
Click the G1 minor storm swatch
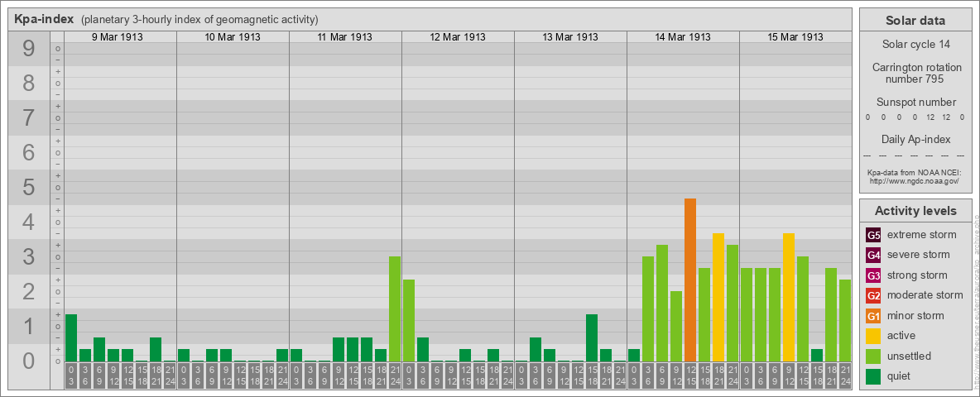pos(873,315)
